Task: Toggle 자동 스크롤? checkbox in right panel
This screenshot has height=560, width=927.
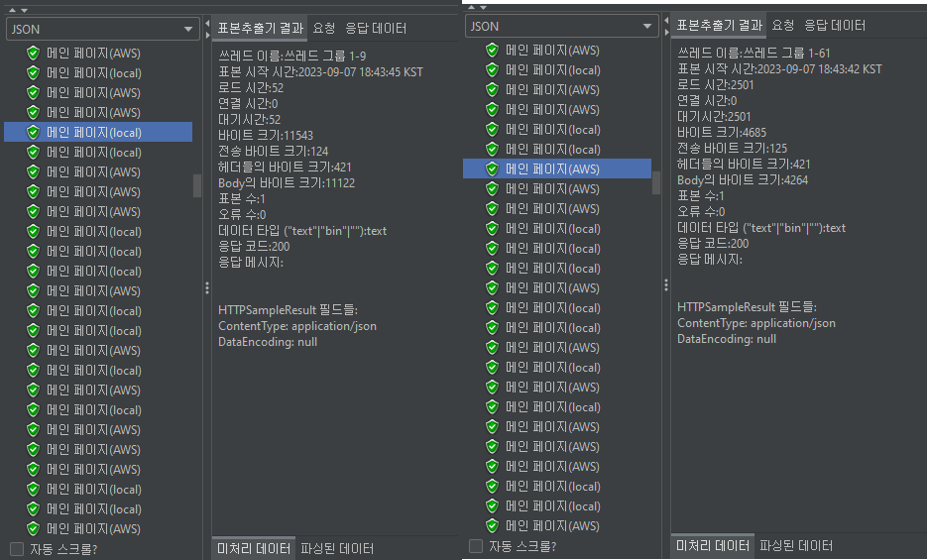Action: point(476,546)
